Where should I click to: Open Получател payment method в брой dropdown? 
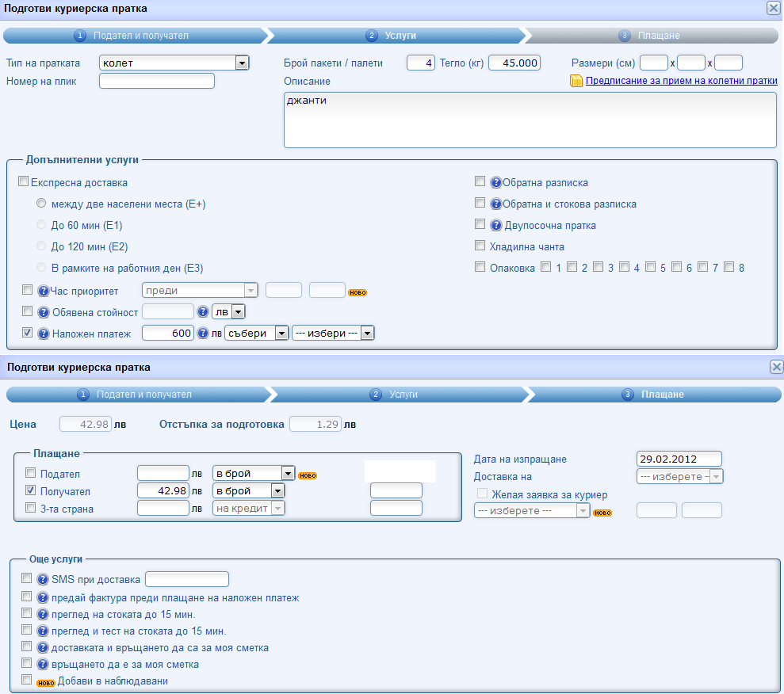tap(277, 490)
